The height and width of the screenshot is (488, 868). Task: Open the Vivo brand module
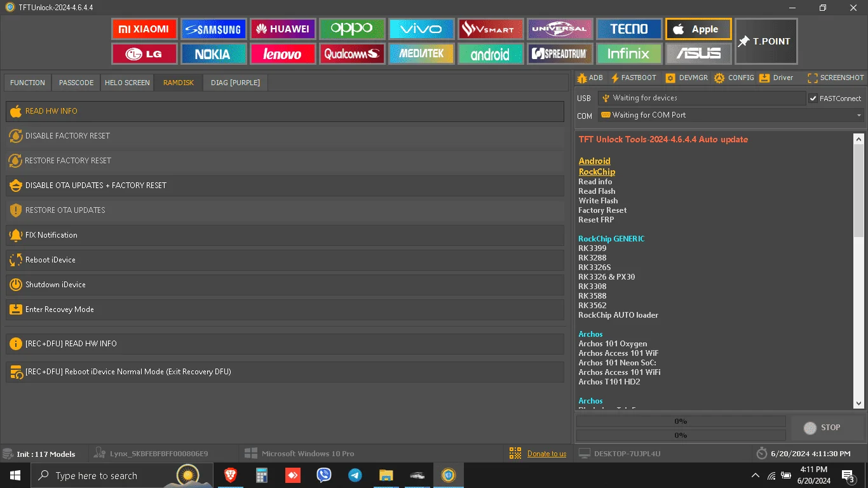tap(421, 29)
